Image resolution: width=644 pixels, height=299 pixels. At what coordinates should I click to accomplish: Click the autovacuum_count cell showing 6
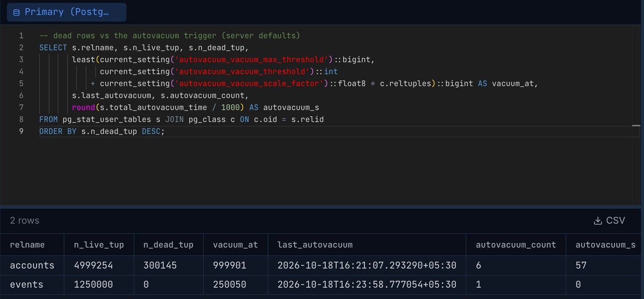pyautogui.click(x=516, y=265)
